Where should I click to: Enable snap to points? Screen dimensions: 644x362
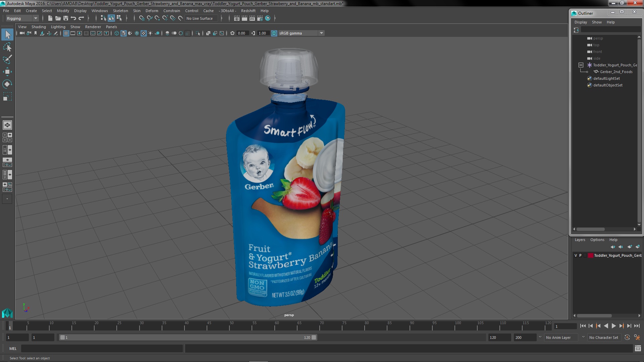157,18
